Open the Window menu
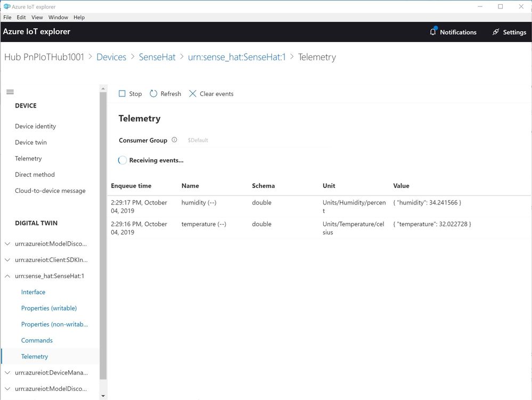532x400 pixels. pyautogui.click(x=58, y=17)
